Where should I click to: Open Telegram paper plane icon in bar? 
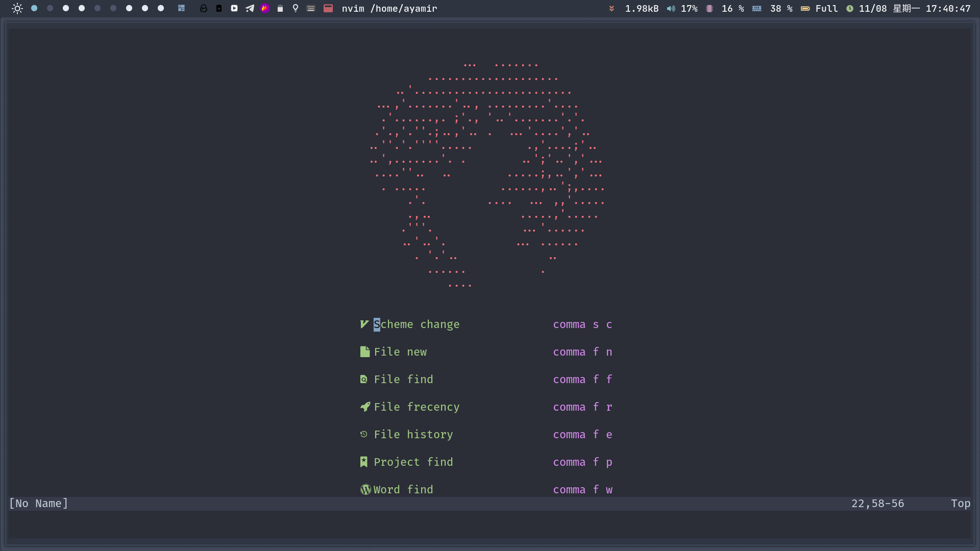(x=250, y=9)
